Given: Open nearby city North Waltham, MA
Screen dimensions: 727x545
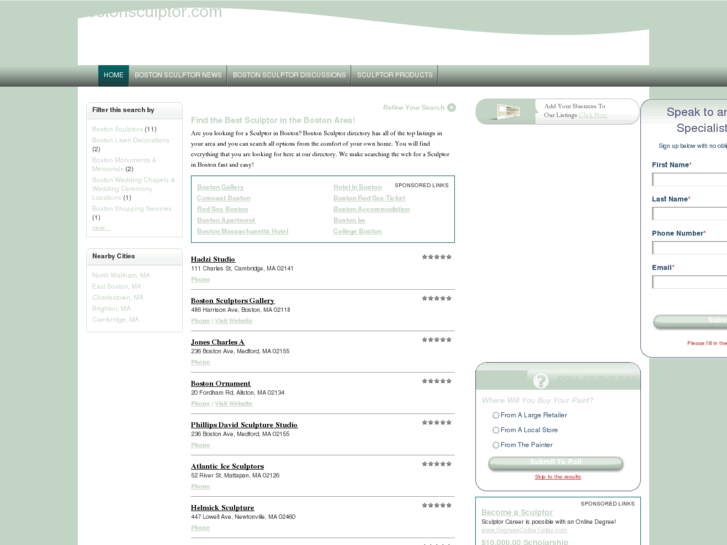Looking at the screenshot, I should click(x=121, y=275).
